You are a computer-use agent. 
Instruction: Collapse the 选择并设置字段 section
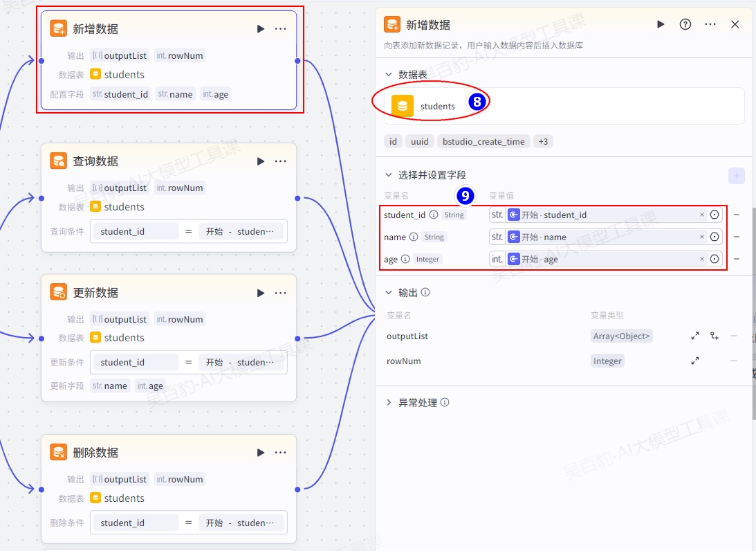[x=389, y=175]
